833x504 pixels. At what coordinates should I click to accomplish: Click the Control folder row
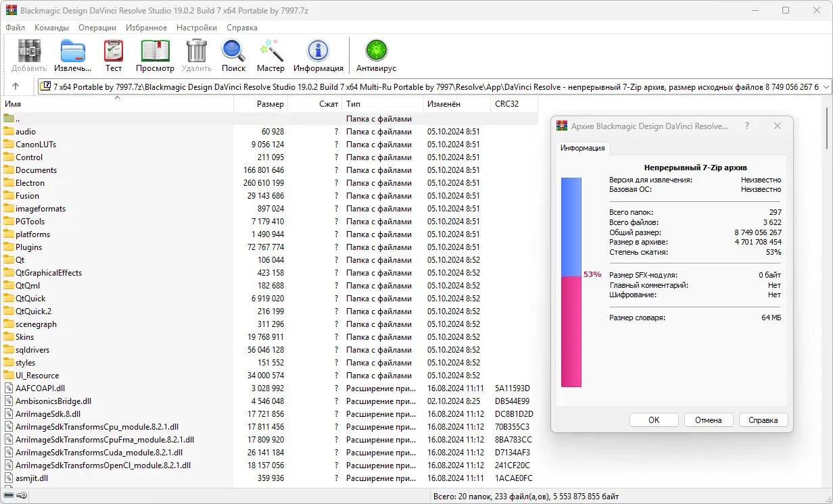coord(270,157)
